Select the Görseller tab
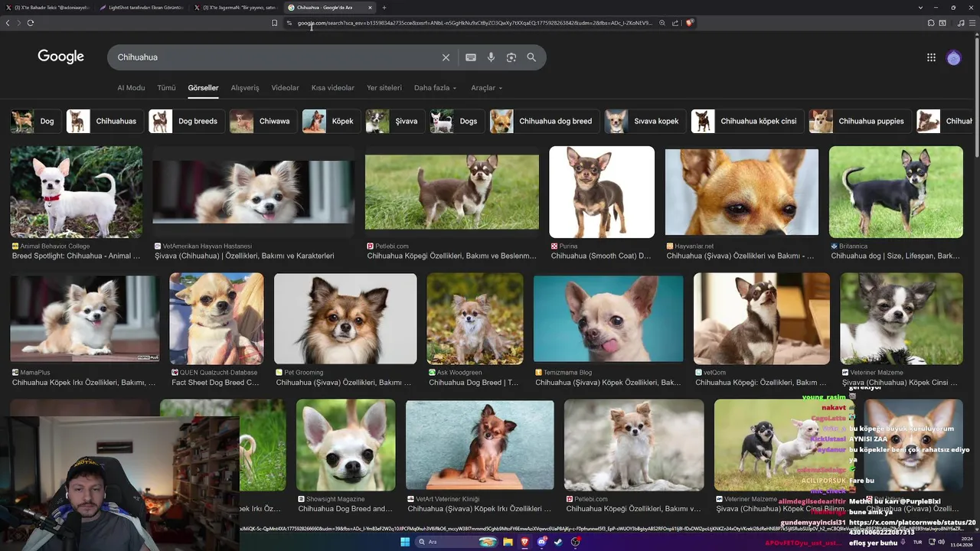The height and width of the screenshot is (551, 980). tap(203, 88)
